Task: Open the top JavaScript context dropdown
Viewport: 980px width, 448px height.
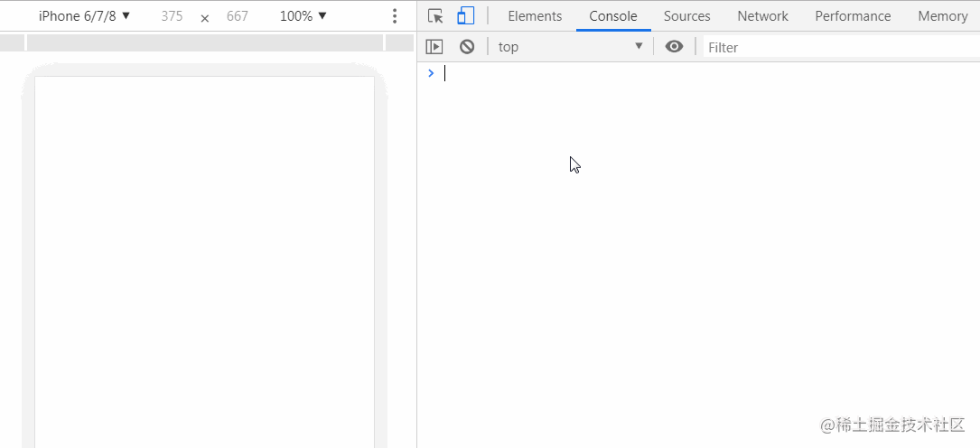Action: [571, 47]
